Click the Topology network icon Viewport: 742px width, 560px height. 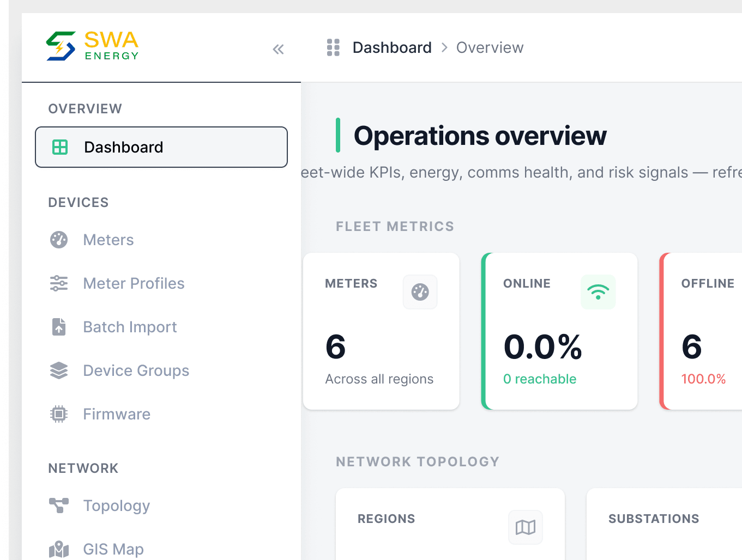pos(59,506)
